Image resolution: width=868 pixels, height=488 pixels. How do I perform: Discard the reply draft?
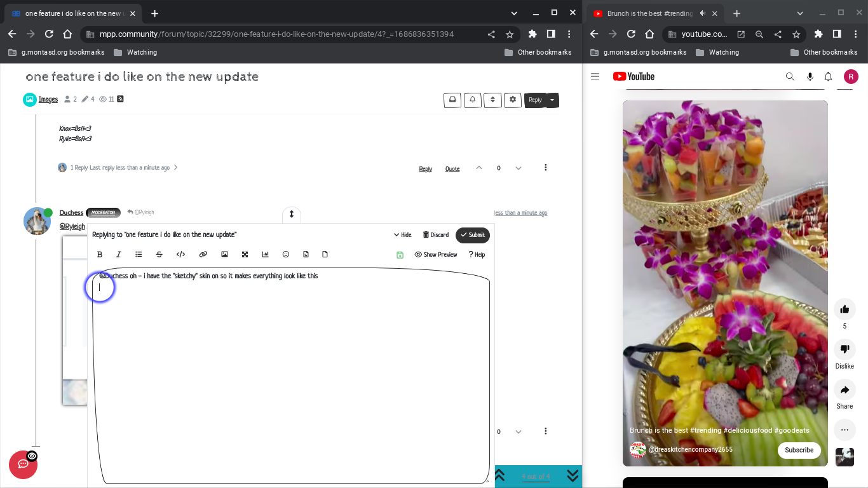(x=436, y=234)
